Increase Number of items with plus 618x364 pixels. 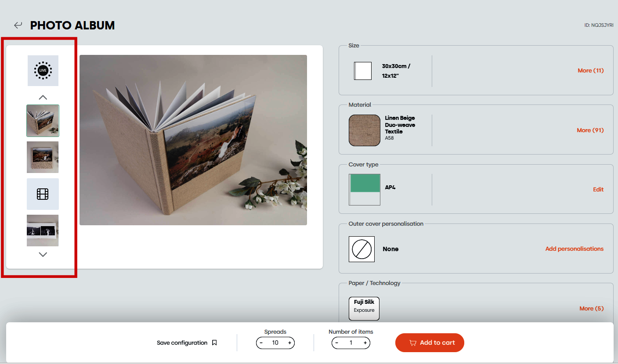point(365,343)
